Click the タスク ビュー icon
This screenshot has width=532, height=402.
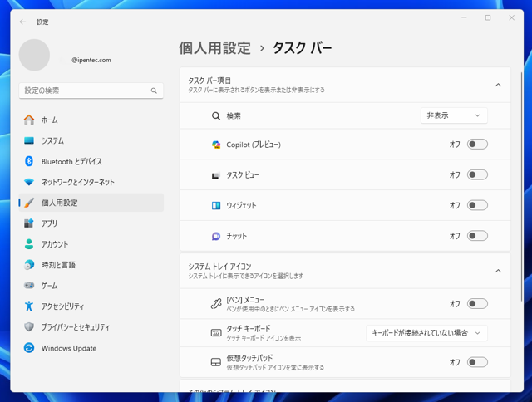click(216, 175)
